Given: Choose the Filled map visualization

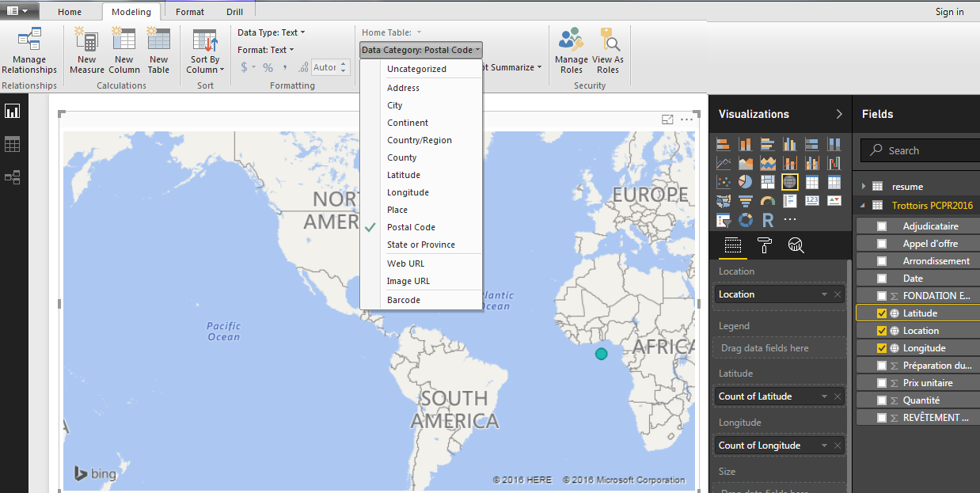Looking at the screenshot, I should coord(724,201).
